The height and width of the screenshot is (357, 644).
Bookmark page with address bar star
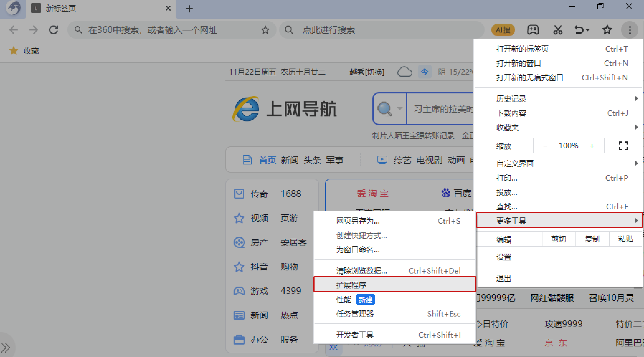[x=265, y=30]
